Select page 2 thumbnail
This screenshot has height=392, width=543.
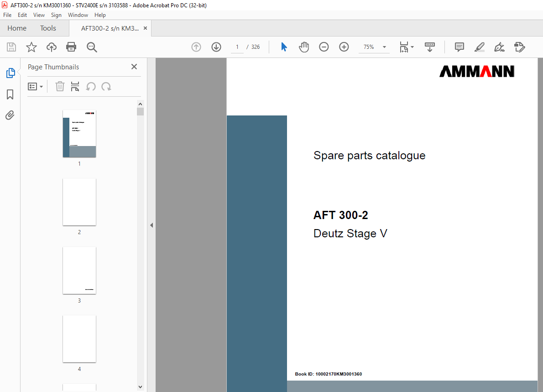79,202
